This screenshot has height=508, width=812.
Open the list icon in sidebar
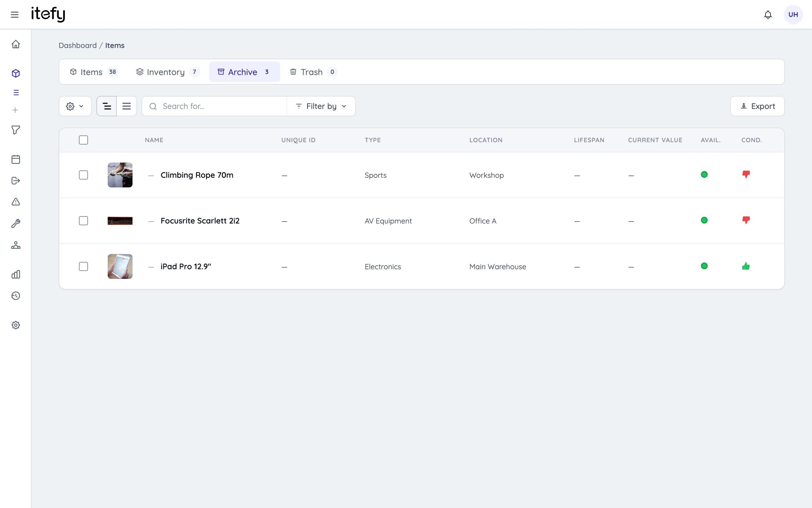(x=16, y=92)
